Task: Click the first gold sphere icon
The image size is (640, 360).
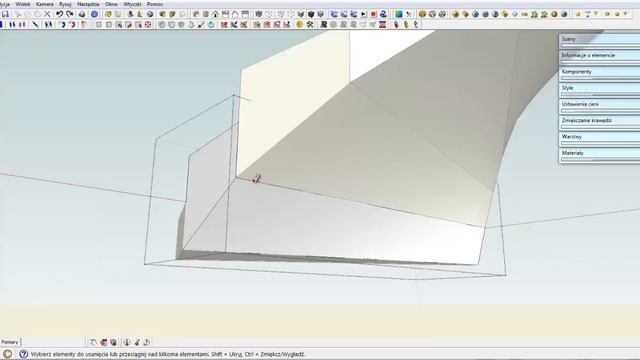Action: 422,14
